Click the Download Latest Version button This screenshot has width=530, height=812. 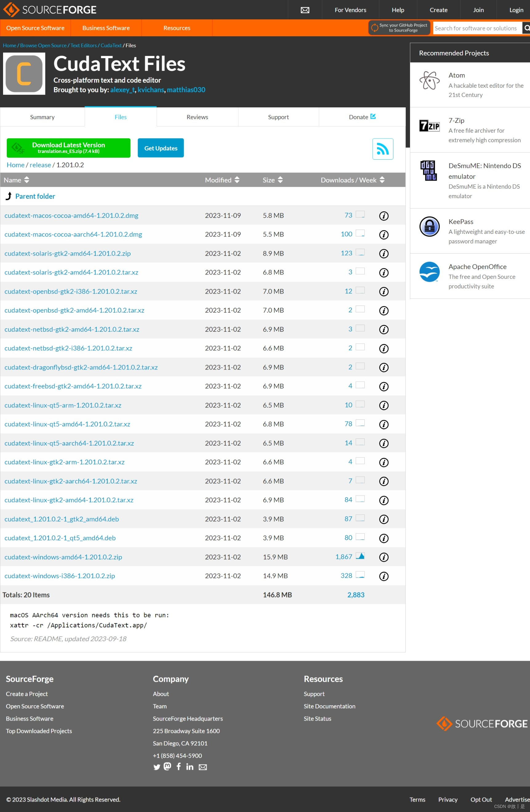pos(68,148)
